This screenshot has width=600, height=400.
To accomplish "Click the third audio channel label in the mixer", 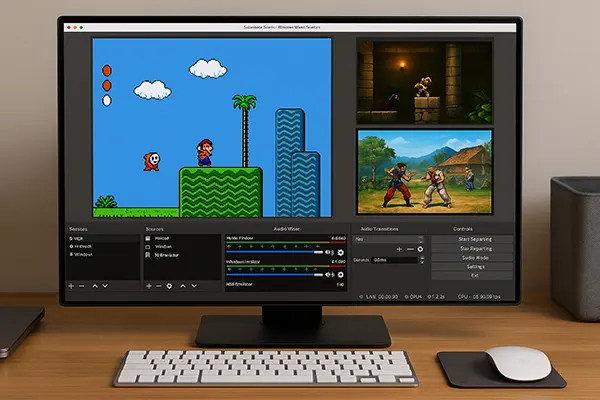I will coord(239,284).
